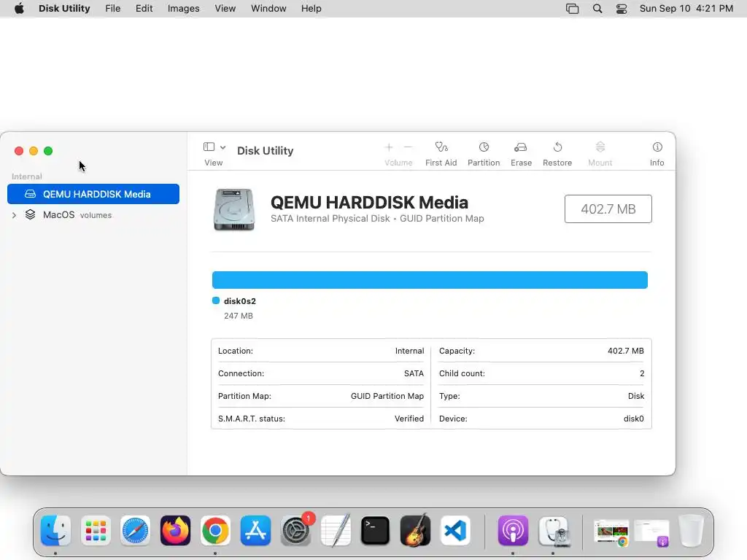Click the screen mirroring menu bar icon
Screen dimensions: 747x560
(572, 9)
